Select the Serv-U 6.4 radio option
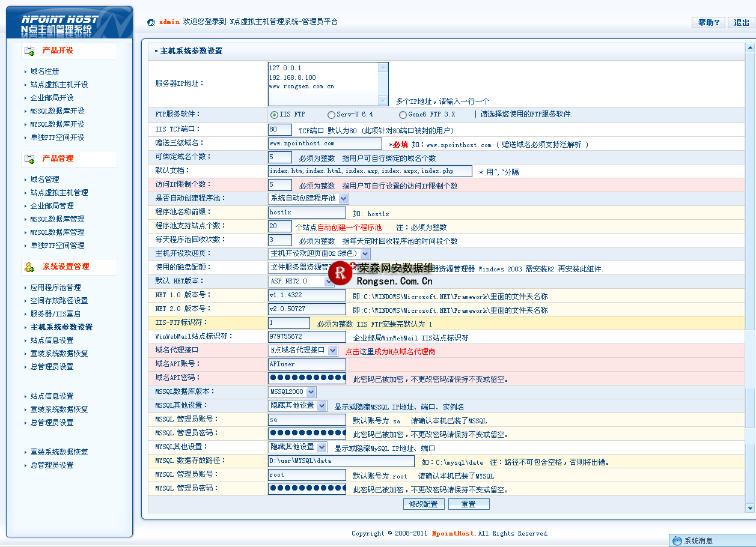 coord(331,115)
